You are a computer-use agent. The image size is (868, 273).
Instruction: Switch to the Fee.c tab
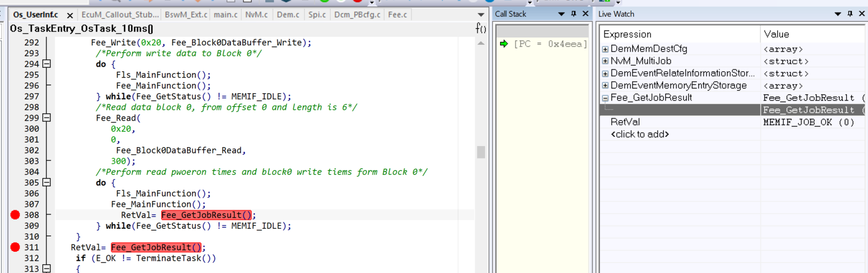point(397,15)
